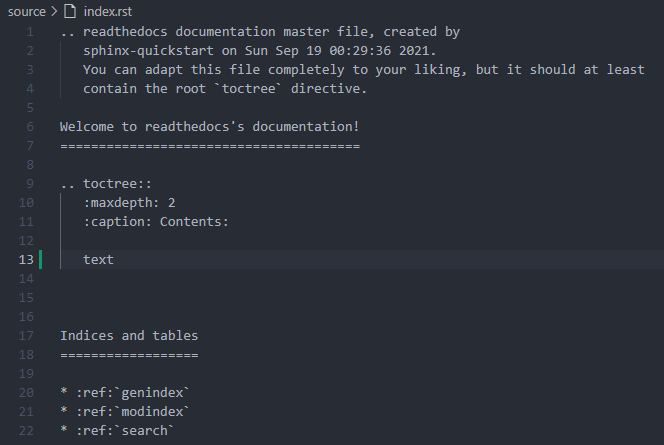Place cursor on the word text on line 13
Image resolution: width=664 pixels, height=445 pixels.
98,260
